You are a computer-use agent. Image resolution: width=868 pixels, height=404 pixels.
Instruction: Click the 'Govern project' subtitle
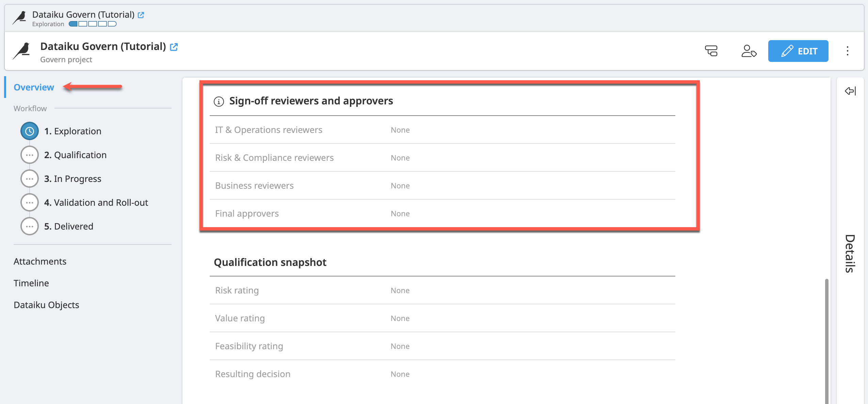tap(66, 60)
